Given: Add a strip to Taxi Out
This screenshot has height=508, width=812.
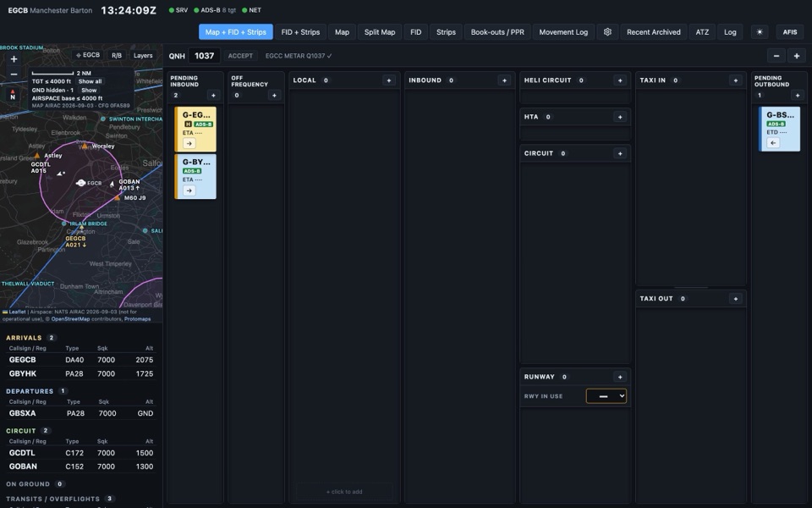Looking at the screenshot, I should 735,299.
